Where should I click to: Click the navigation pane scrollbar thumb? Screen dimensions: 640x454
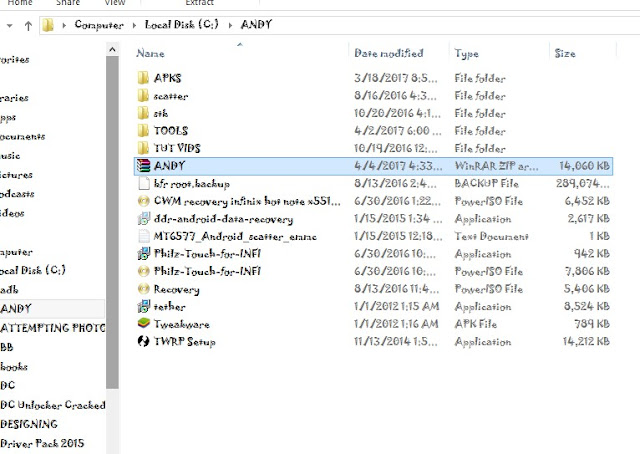(x=112, y=223)
